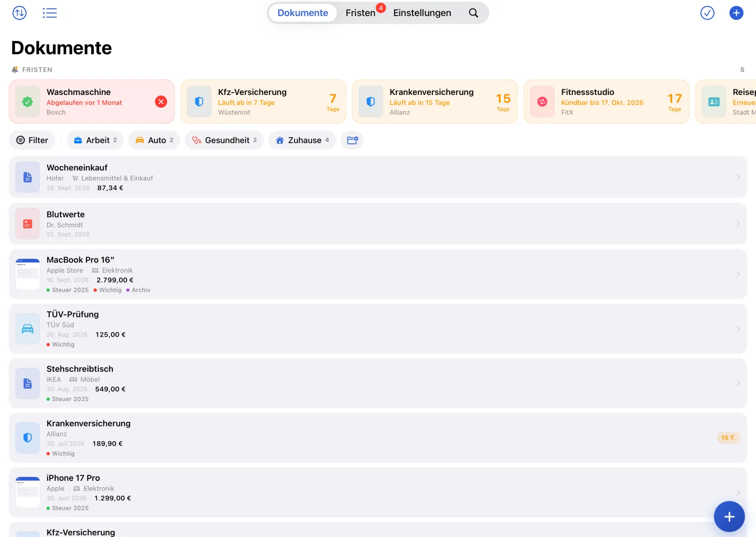Select Blutwerte red document icon
756x537 pixels.
(x=28, y=224)
